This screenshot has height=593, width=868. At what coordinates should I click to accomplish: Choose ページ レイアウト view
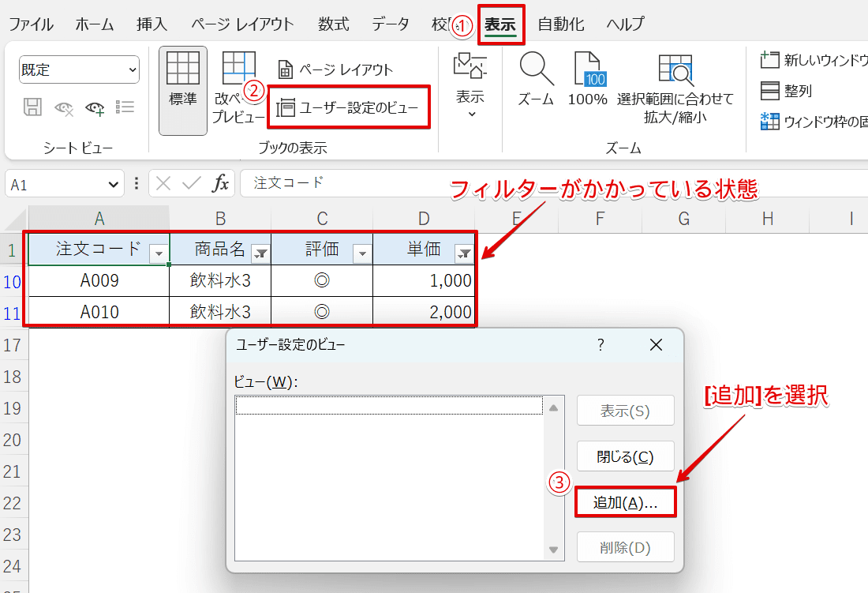pos(335,69)
